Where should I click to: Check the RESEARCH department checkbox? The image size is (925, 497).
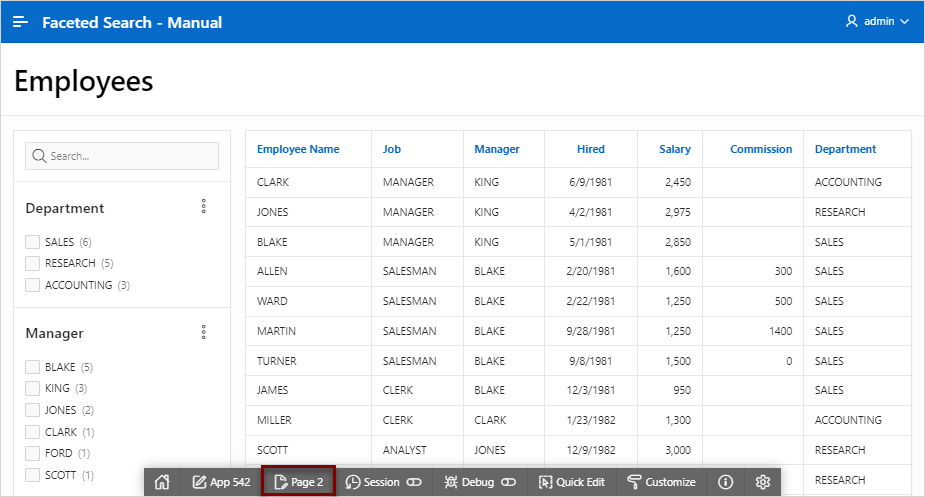[32, 263]
